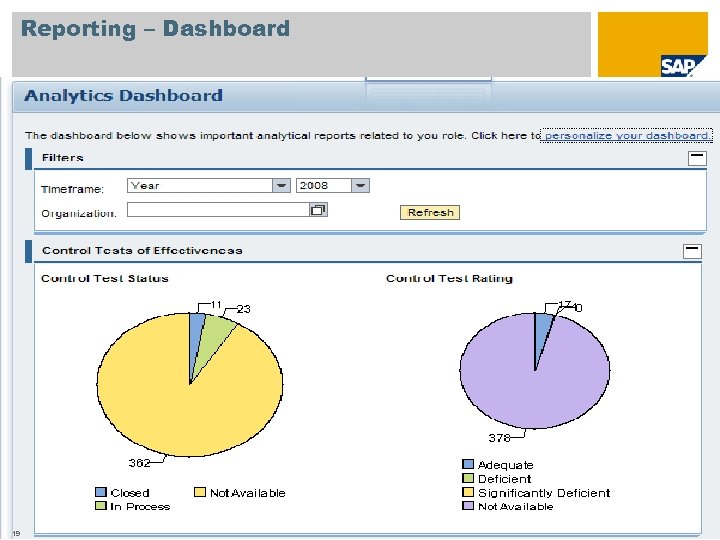Viewport: 720px width, 540px height.
Task: Click the Organization label
Action: (79, 214)
